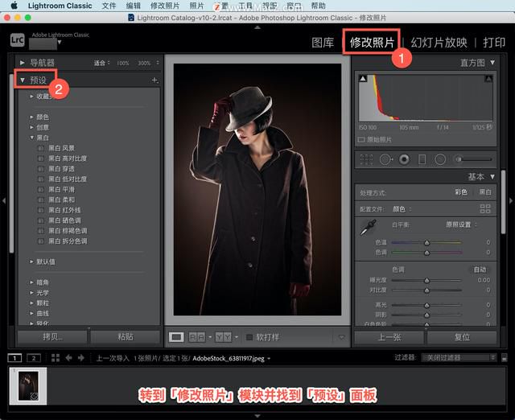Pick the White Balance eyedropper tool
Image resolution: width=515 pixels, height=420 pixels.
click(x=368, y=228)
